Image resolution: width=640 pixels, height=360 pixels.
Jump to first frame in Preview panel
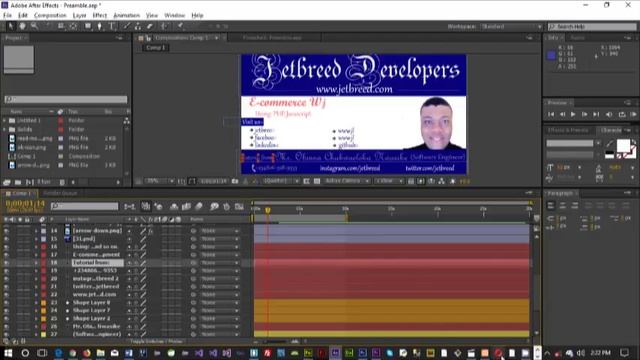[551, 115]
